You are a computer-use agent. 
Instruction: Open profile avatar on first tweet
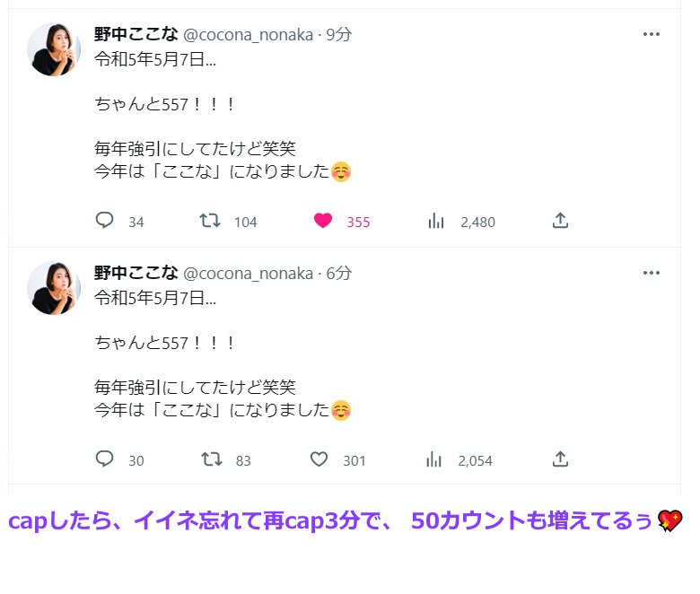[54, 49]
